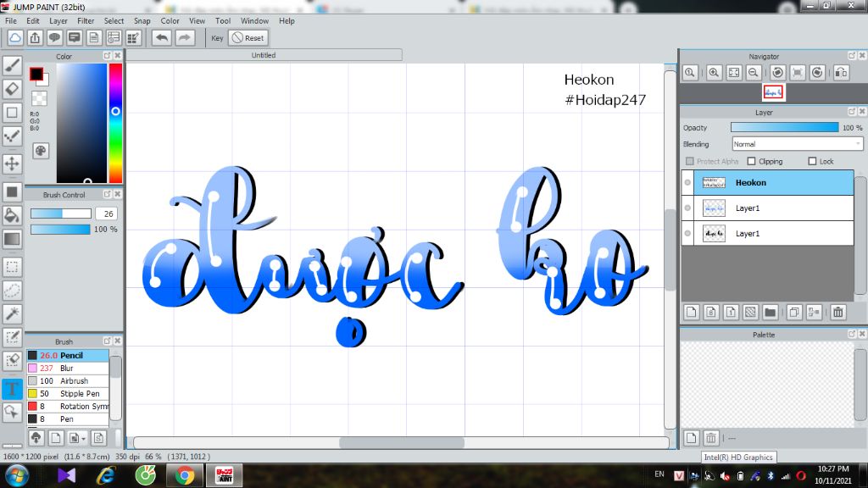The image size is (868, 488).
Task: Toggle Protect Alpha checkbox
Action: click(x=690, y=161)
